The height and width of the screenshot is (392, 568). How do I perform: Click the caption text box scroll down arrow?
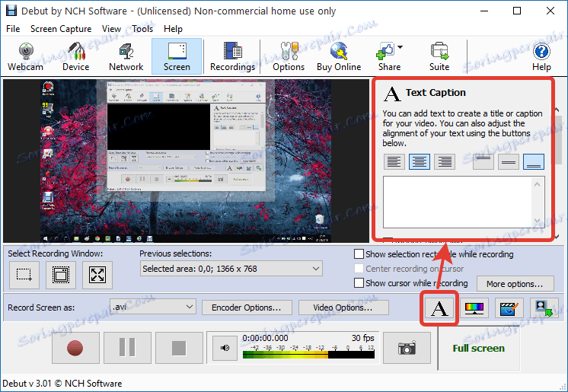coord(538,220)
